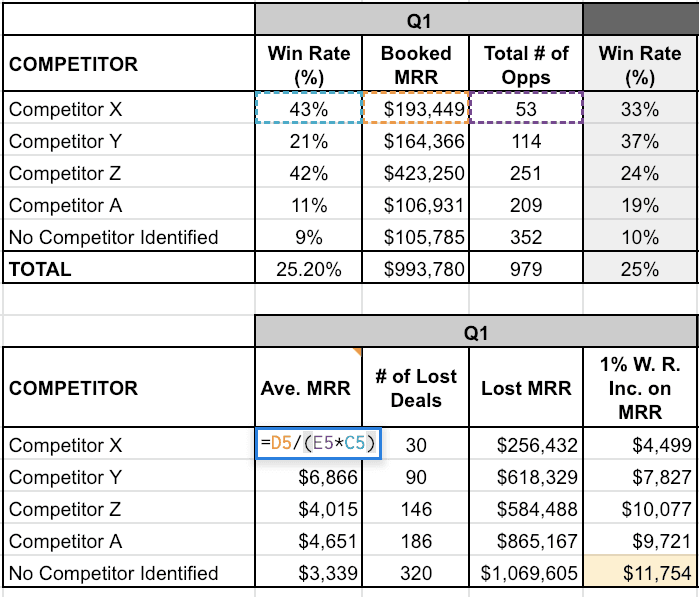Click the $193,449 Booked MRR cell

pyautogui.click(x=416, y=109)
